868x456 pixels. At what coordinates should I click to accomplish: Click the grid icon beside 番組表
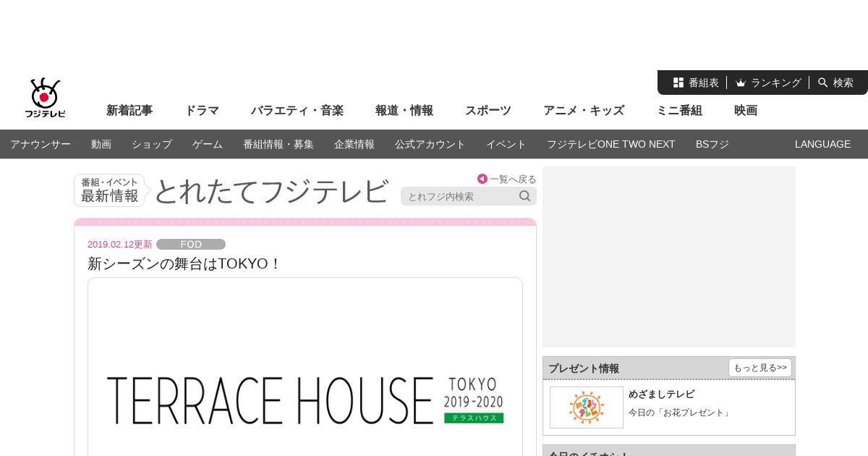678,83
